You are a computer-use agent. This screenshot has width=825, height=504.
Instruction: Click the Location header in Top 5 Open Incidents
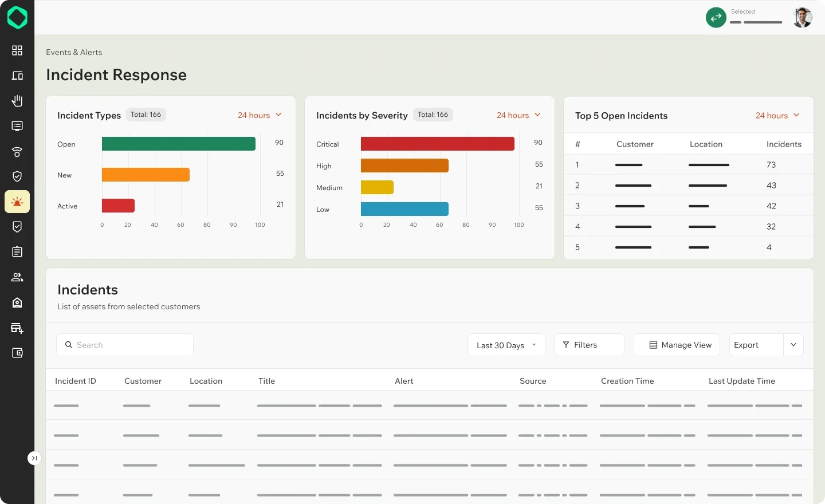pyautogui.click(x=706, y=144)
